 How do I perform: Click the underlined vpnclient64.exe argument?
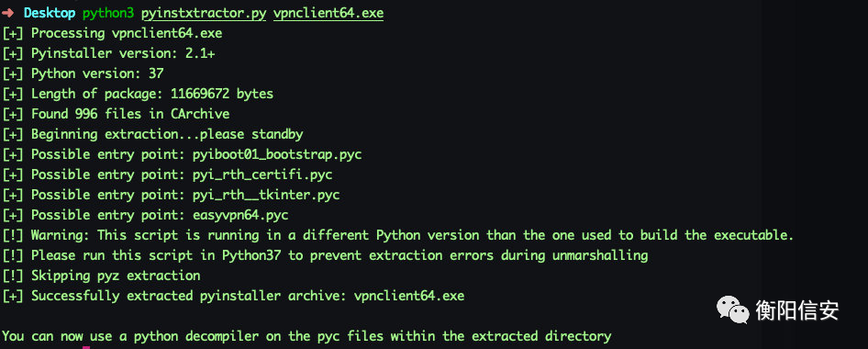pyautogui.click(x=328, y=13)
